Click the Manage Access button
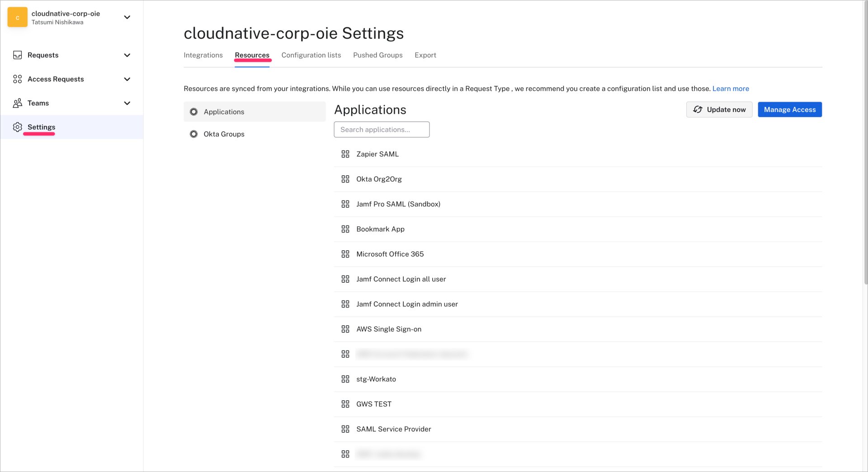 (789, 109)
